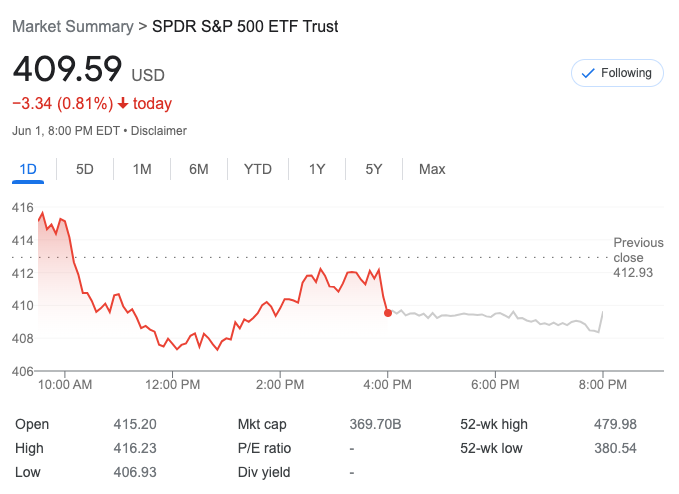Click the Disclaimer link
Image resolution: width=679 pixels, height=494 pixels.
tap(159, 130)
